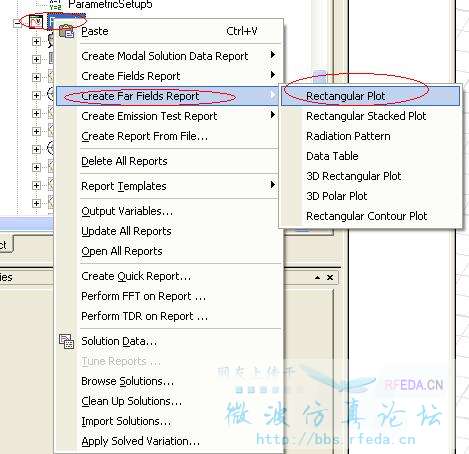This screenshot has width=469, height=454.
Task: Click the panel pin-up arrow button
Action: (x=318, y=277)
